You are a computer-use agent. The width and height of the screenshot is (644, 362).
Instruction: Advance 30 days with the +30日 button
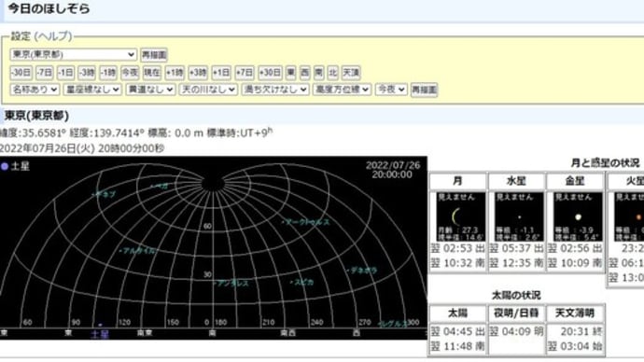(x=270, y=73)
